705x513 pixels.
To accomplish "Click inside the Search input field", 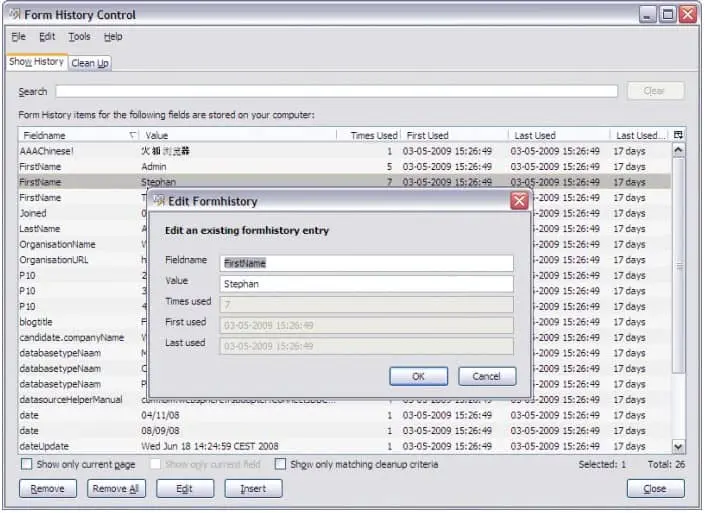I will point(336,91).
